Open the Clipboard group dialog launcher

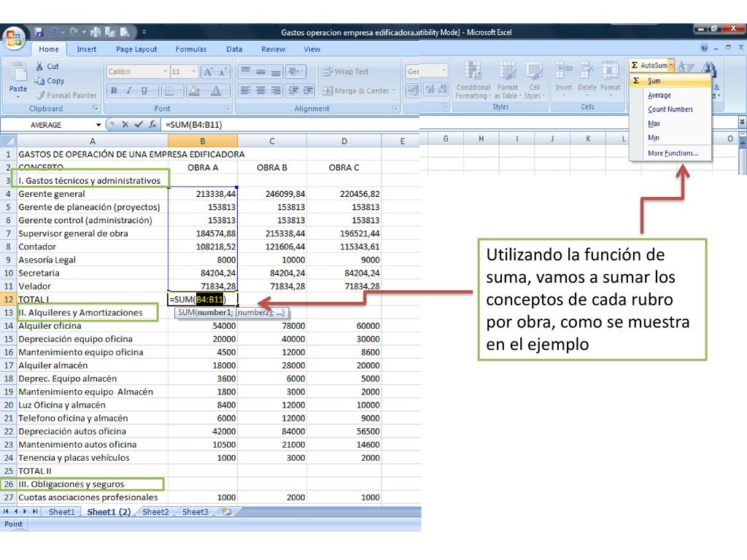coord(96,108)
